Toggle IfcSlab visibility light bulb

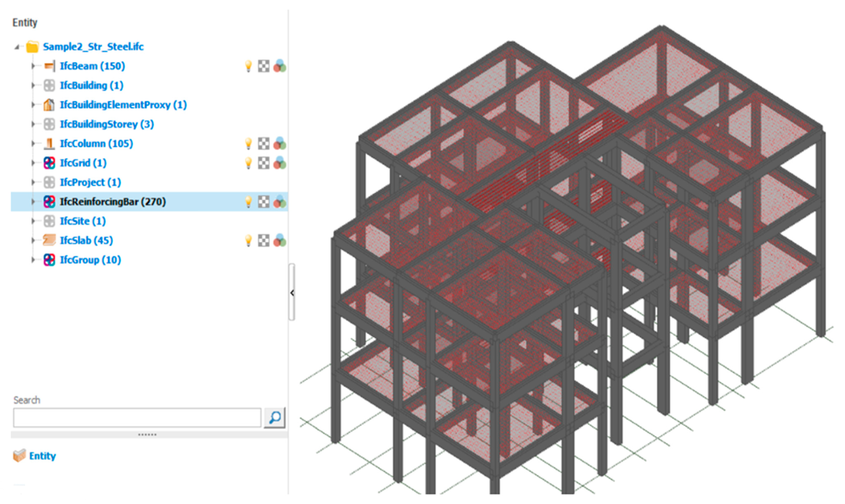pyautogui.click(x=249, y=240)
